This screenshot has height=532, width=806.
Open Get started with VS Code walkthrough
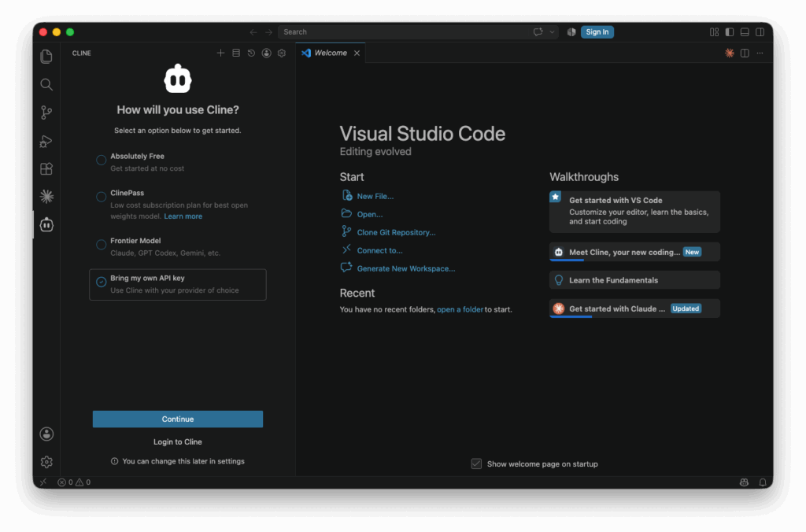[x=635, y=211]
